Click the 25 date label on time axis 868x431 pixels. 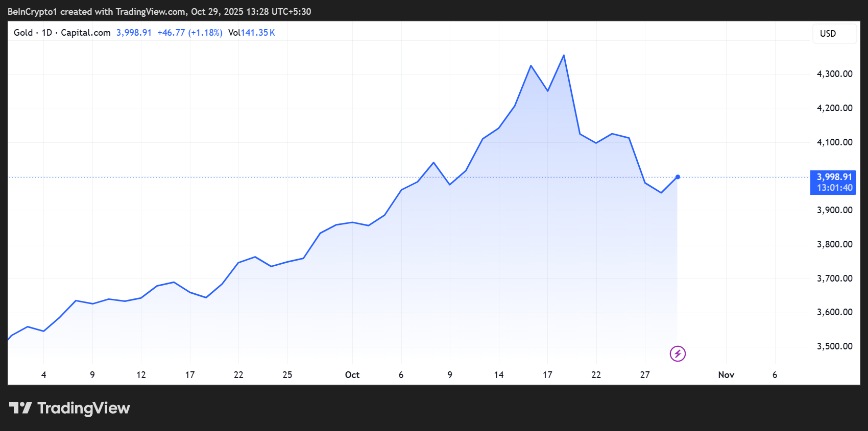point(287,375)
